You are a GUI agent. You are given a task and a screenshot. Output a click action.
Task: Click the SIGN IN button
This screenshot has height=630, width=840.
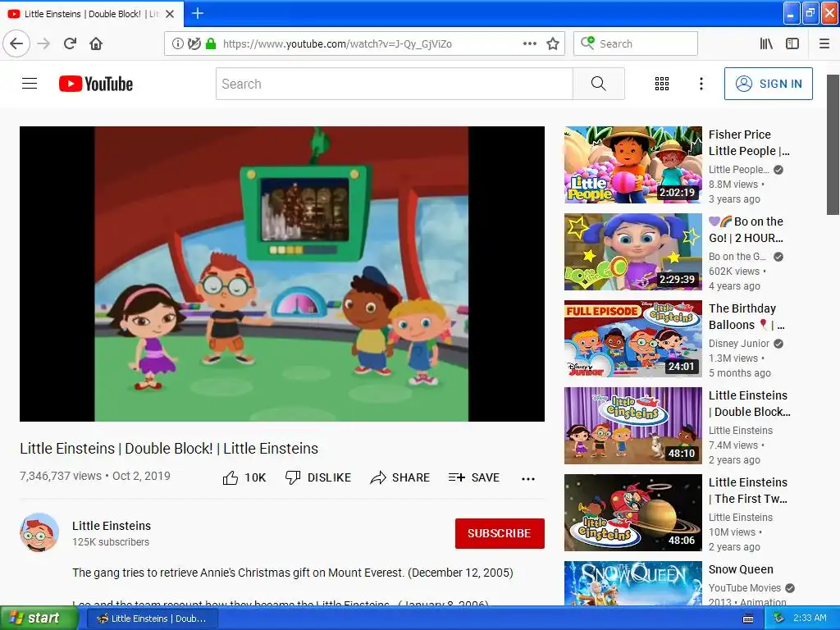(x=768, y=84)
